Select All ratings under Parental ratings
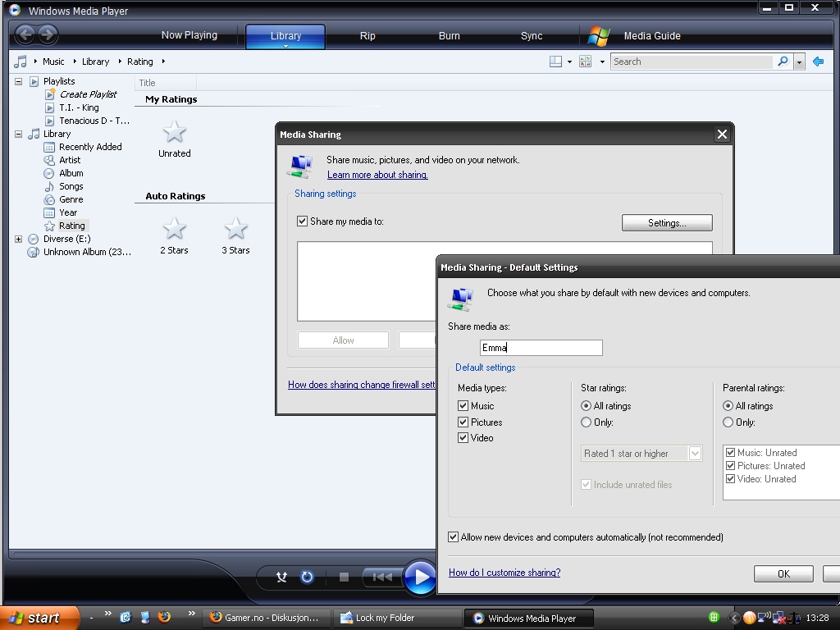 click(x=728, y=406)
